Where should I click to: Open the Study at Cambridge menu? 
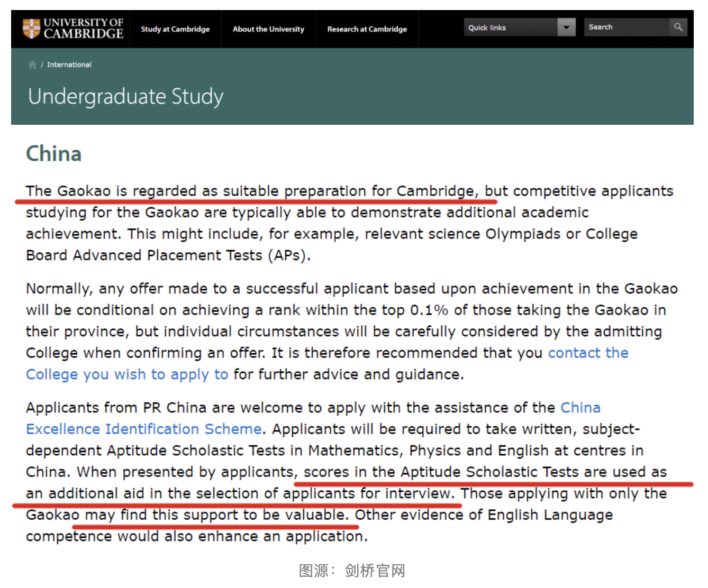(x=175, y=29)
